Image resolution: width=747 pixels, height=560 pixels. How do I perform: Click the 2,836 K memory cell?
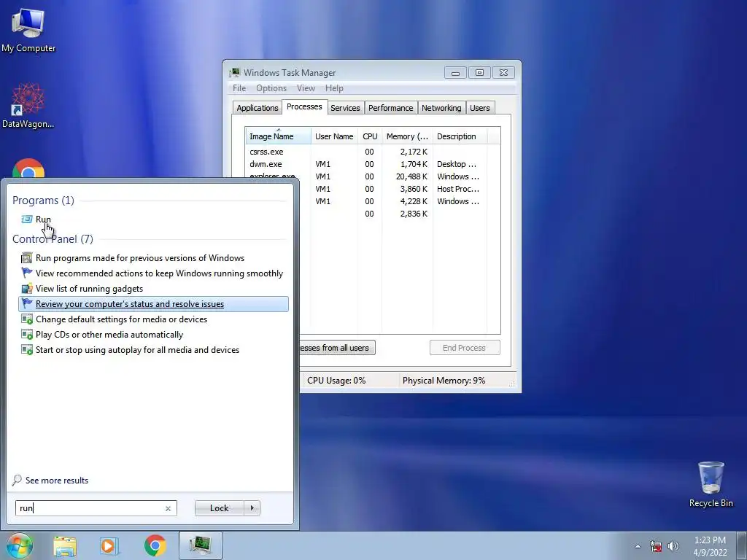(x=414, y=214)
